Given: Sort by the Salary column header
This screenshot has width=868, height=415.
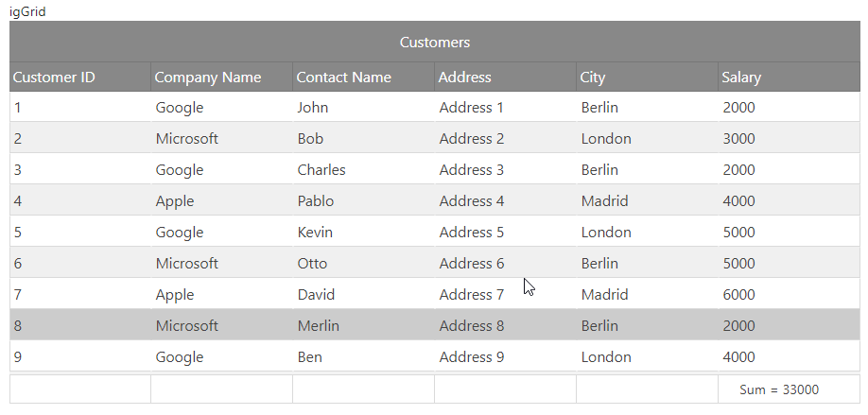Looking at the screenshot, I should [741, 78].
